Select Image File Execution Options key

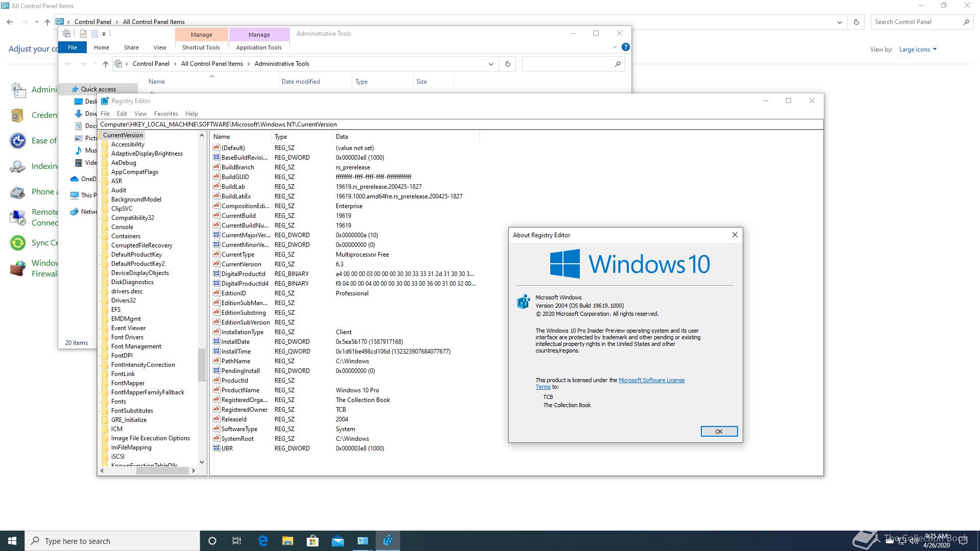coord(151,438)
